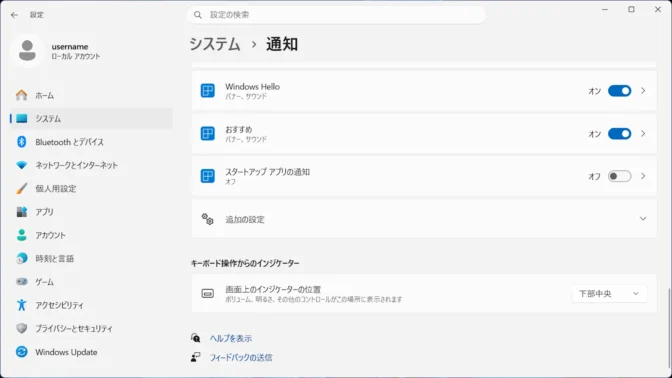Open ゲーム settings in sidebar

pos(91,282)
